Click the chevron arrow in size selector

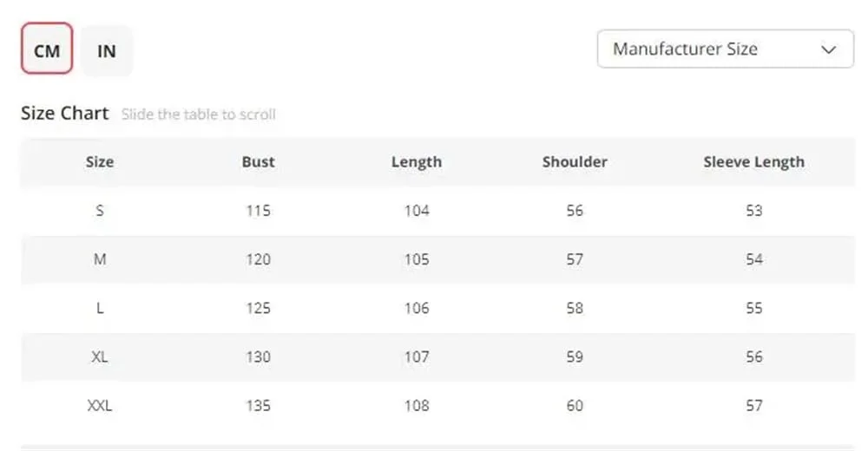coord(828,49)
